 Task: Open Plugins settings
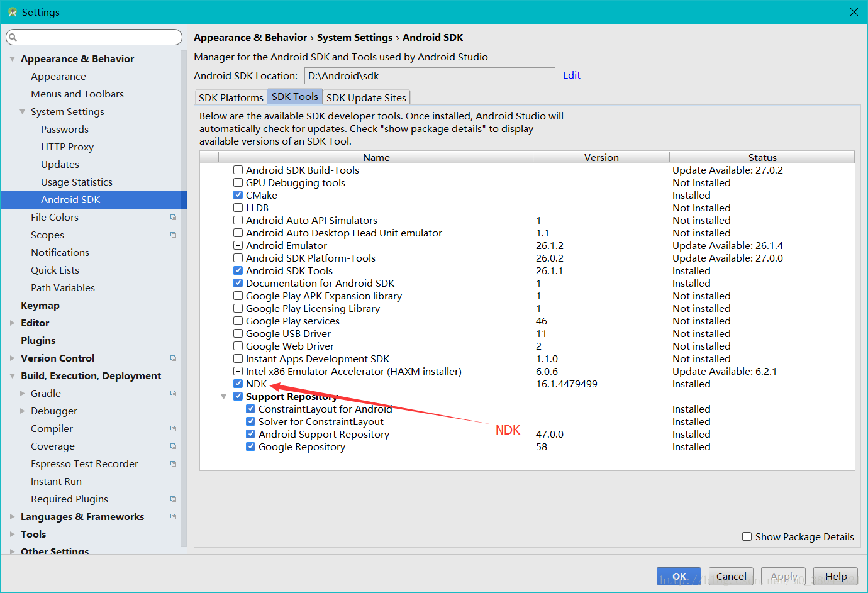(x=38, y=341)
